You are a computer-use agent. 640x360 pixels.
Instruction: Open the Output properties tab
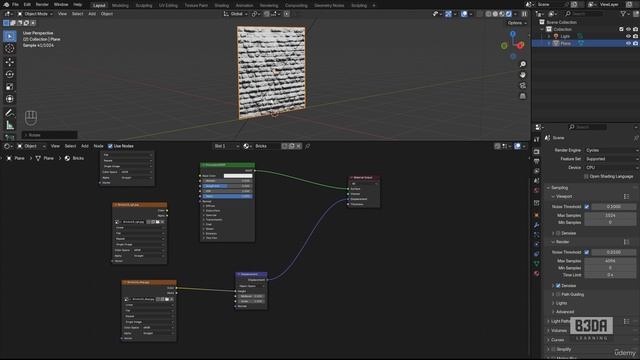coord(536,161)
